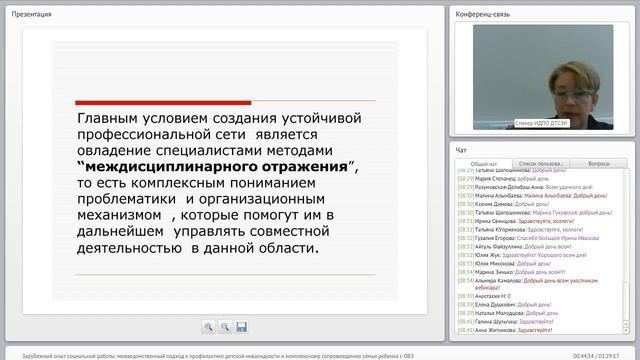Select Юлия Михонова's chat message
This screenshot has width=640, height=360.
pos(504,264)
